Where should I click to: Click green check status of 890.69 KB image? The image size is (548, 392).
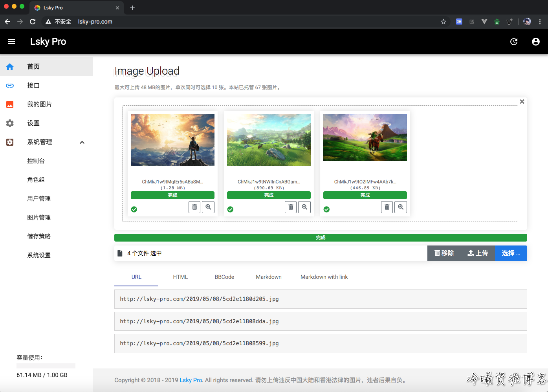pyautogui.click(x=230, y=209)
